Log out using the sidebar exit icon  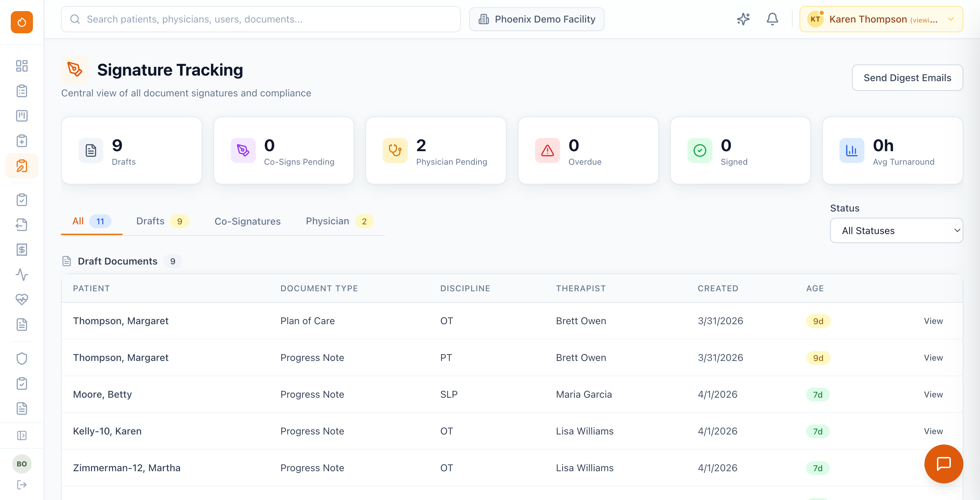click(x=22, y=484)
